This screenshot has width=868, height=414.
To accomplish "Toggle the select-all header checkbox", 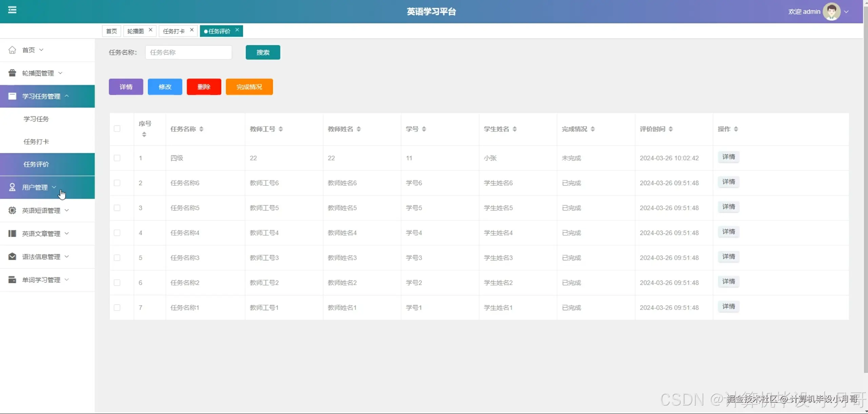I will coord(117,129).
